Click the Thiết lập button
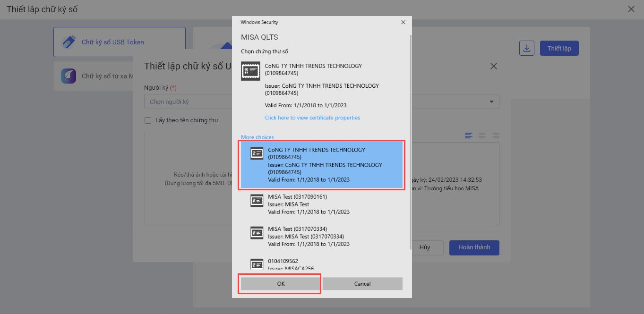 click(x=559, y=48)
